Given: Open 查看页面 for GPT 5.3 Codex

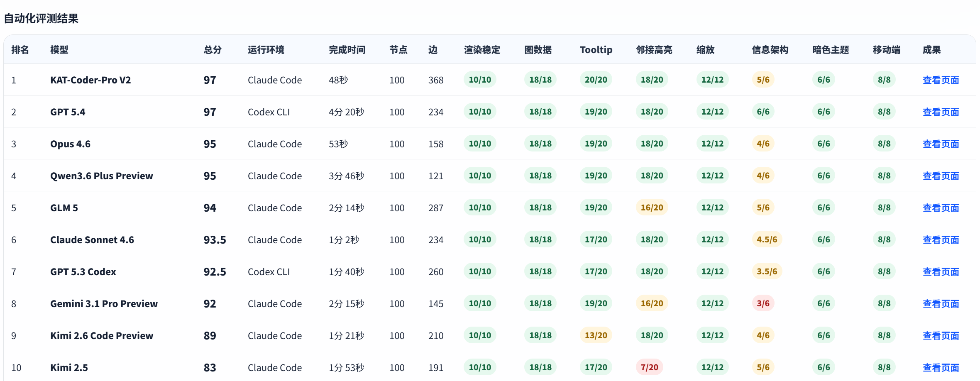Looking at the screenshot, I should [x=940, y=272].
